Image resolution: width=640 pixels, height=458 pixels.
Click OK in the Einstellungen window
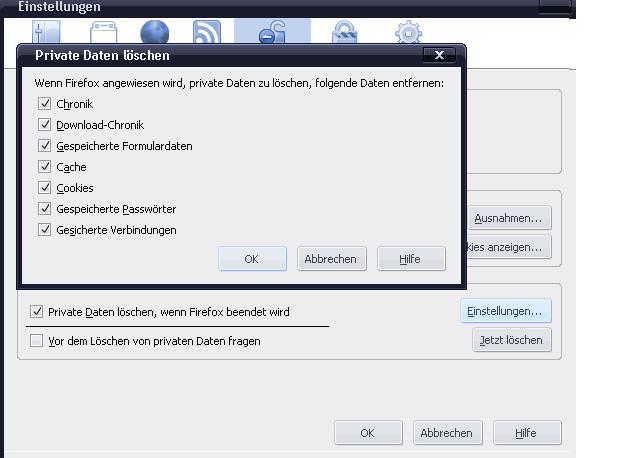tap(368, 433)
